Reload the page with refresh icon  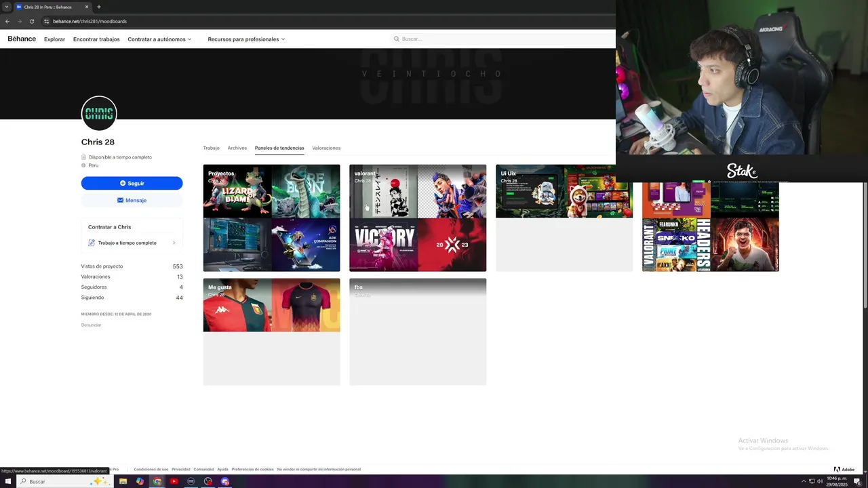[31, 21]
